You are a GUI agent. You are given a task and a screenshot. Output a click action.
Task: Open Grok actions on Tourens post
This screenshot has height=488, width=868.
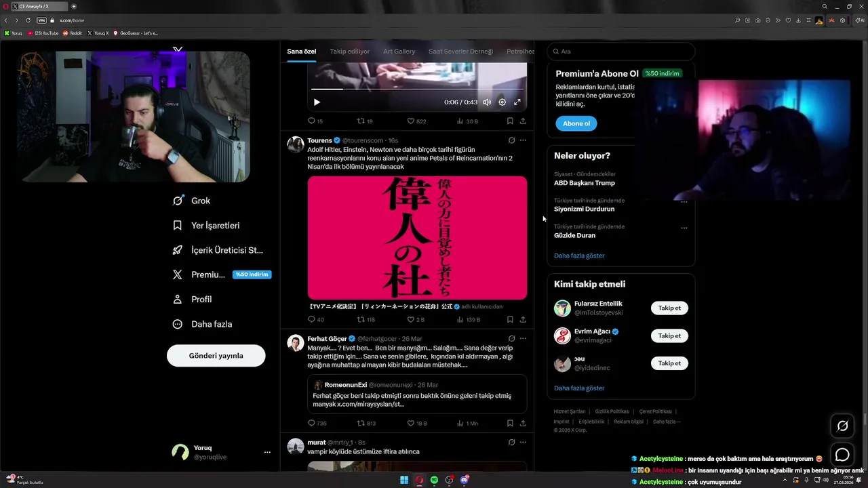tap(511, 140)
